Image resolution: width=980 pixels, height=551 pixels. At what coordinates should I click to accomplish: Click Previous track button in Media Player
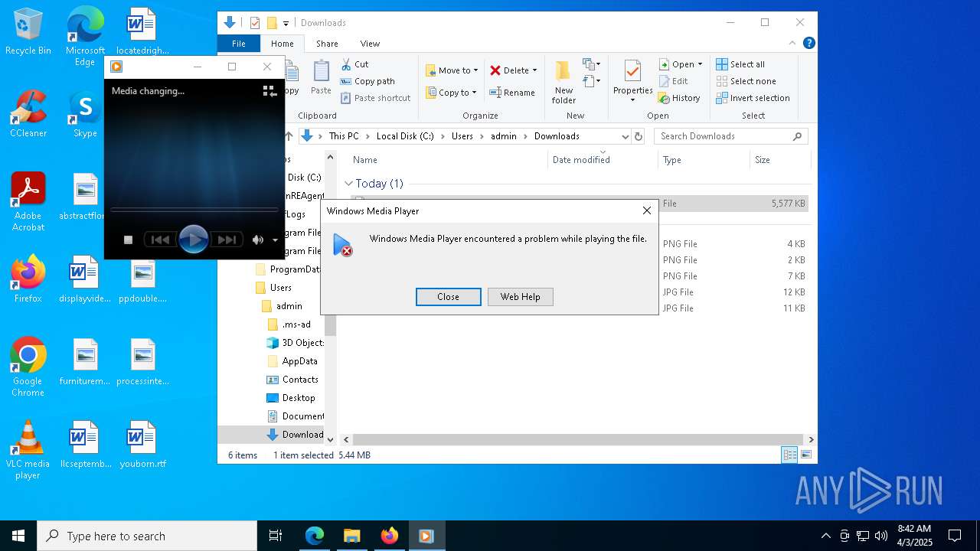[x=160, y=240]
